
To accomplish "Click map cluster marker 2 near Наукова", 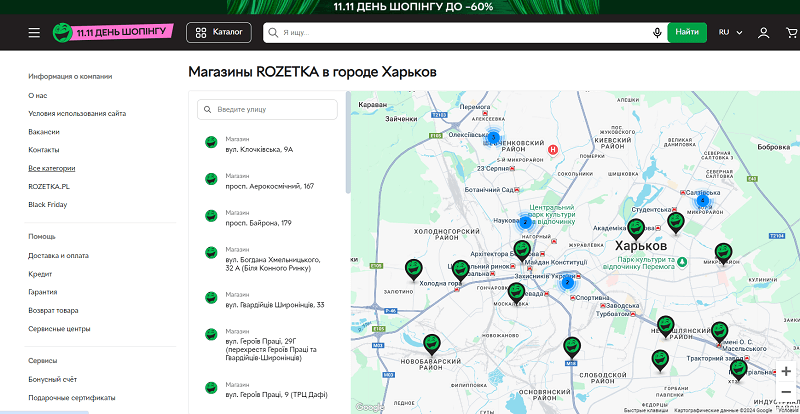I will coord(525,223).
